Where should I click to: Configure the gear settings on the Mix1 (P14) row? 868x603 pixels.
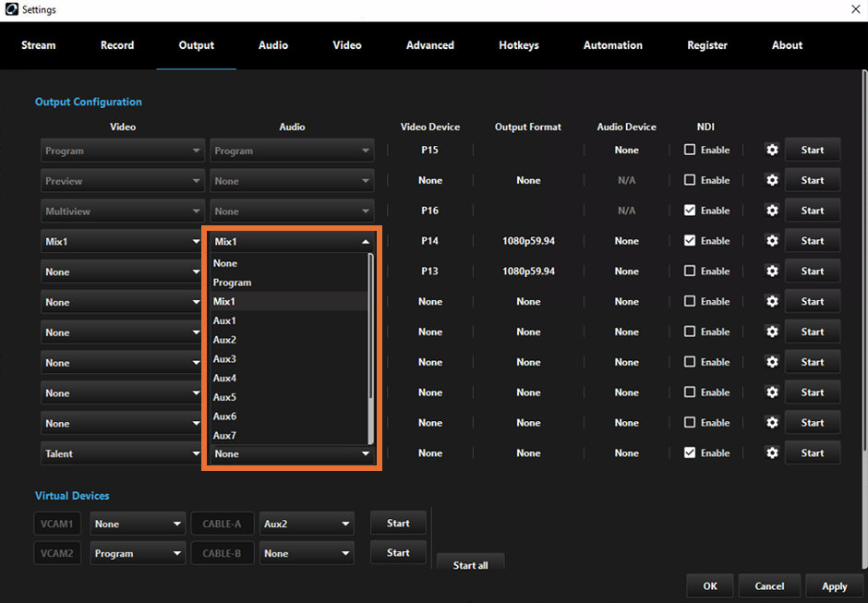[771, 241]
